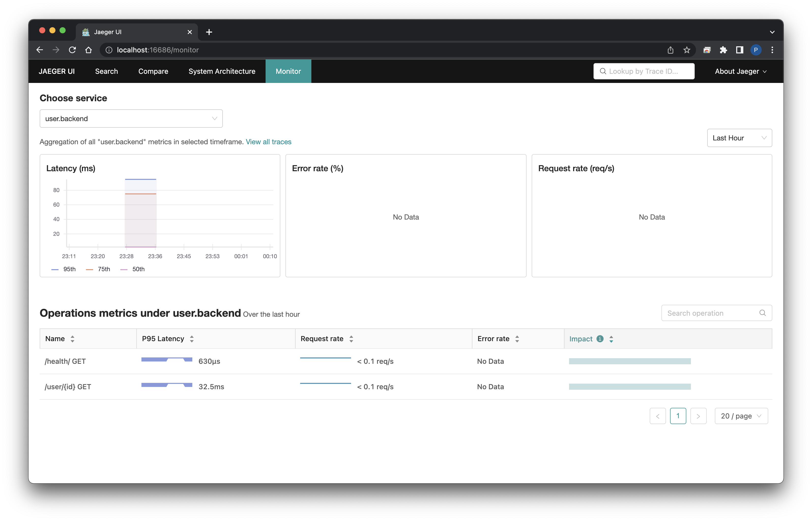Screen dimensions: 812x521
Task: Expand the Last Hour timeframe dropdown
Action: click(739, 138)
